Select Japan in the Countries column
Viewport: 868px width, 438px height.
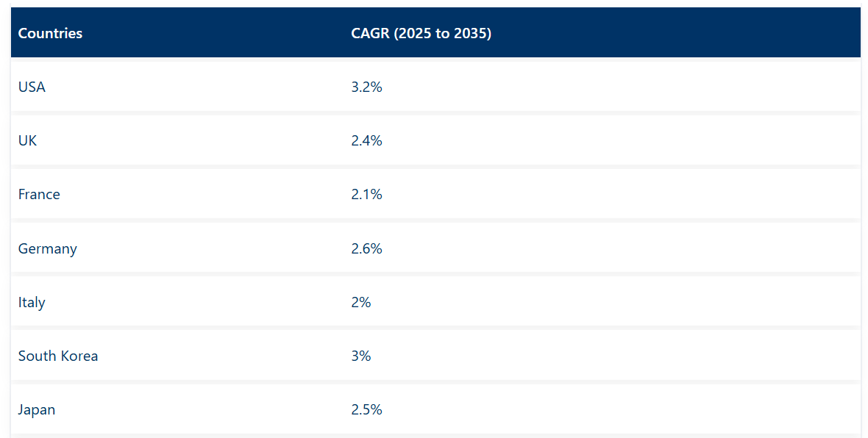(x=37, y=409)
